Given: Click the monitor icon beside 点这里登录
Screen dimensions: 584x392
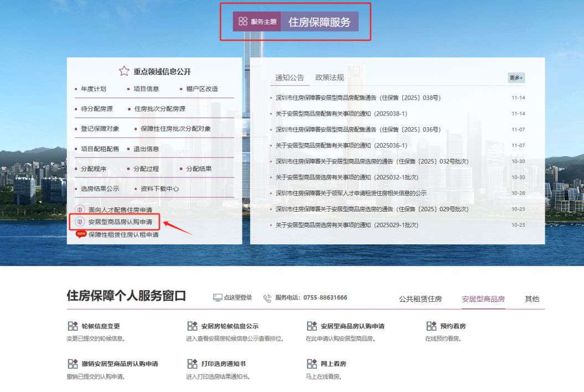Looking at the screenshot, I should click(217, 297).
